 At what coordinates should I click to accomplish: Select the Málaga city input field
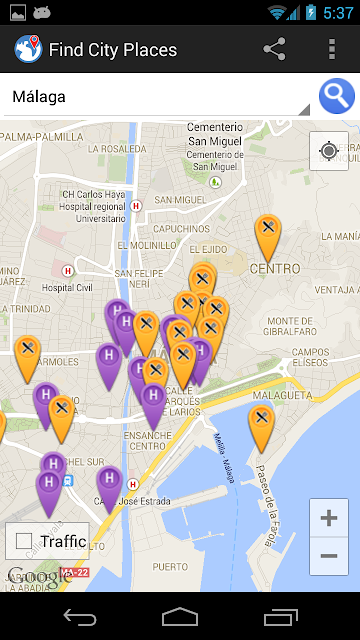157,97
